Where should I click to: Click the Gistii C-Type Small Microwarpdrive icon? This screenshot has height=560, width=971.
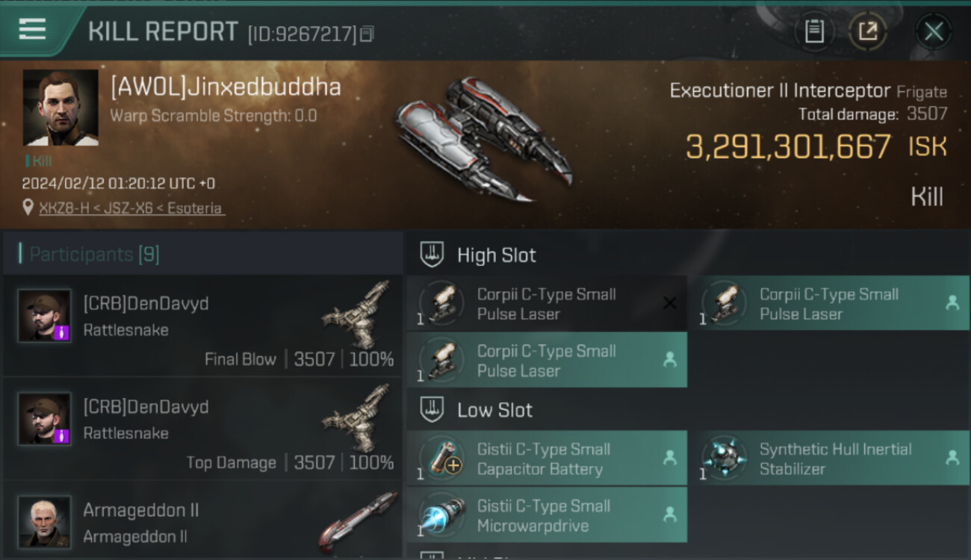442,515
